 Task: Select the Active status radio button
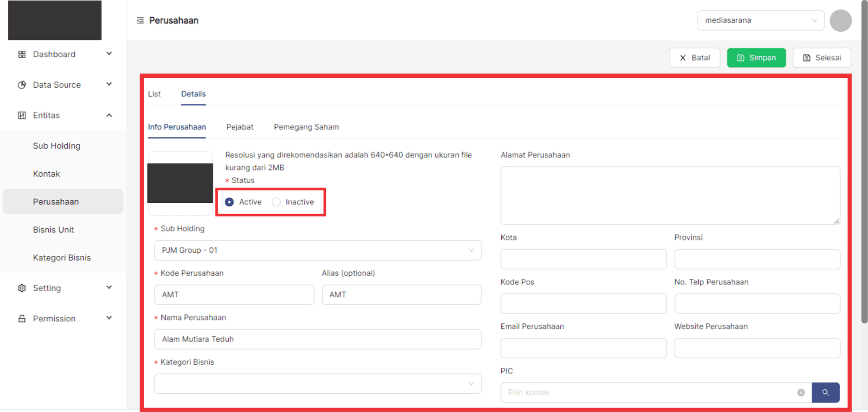(230, 202)
